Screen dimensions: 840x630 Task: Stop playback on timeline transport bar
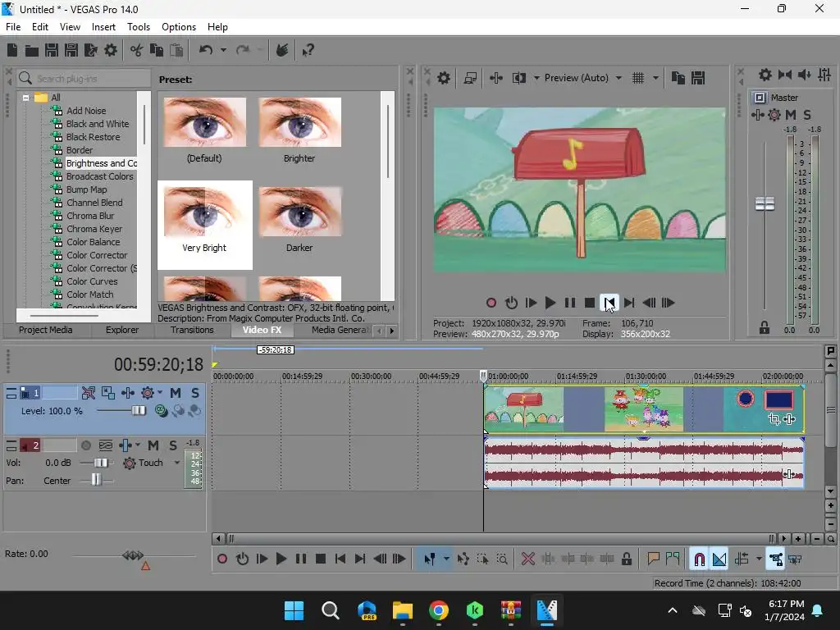click(x=321, y=559)
